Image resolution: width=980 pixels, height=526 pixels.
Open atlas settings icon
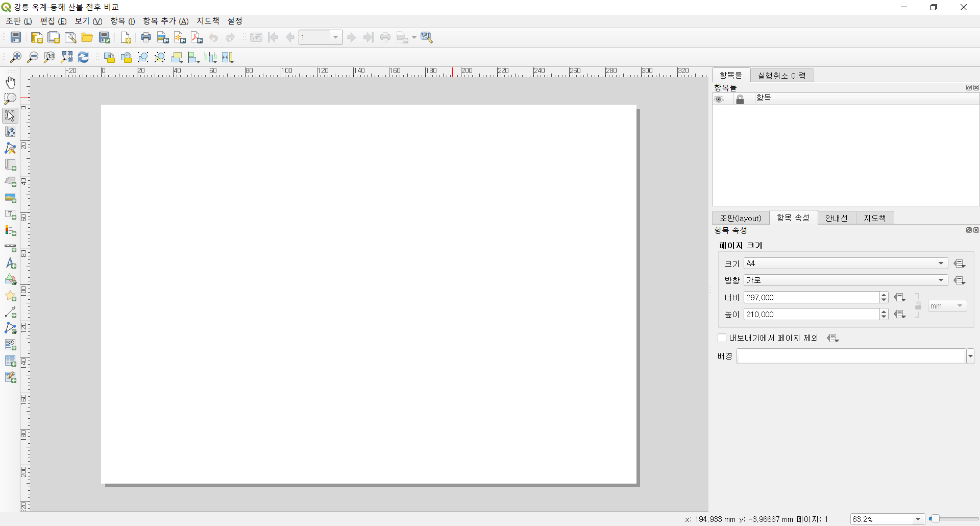[427, 37]
